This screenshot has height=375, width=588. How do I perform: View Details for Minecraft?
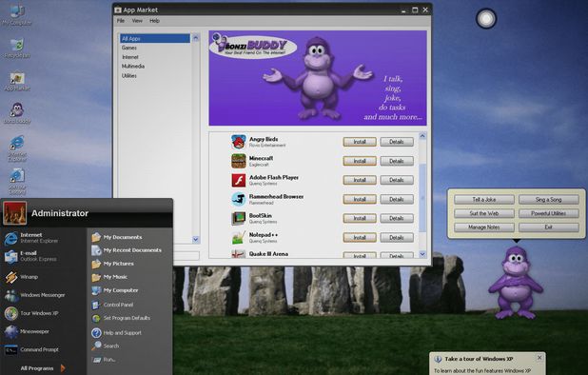397,161
